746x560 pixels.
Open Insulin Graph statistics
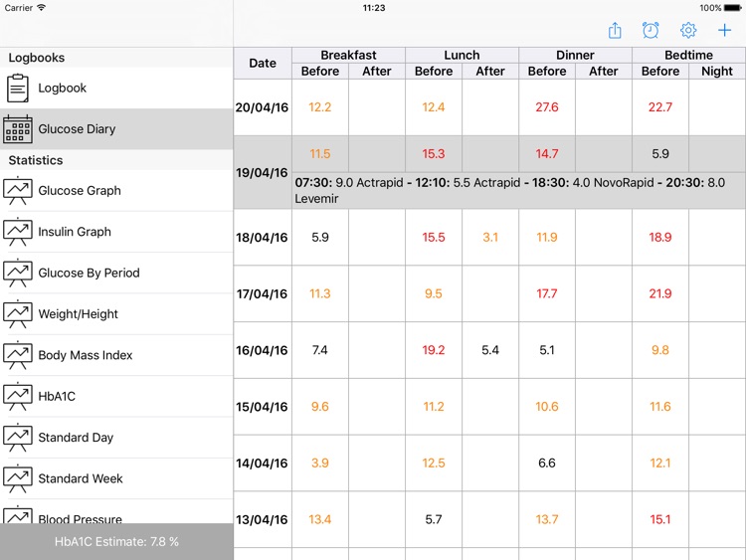[116, 232]
